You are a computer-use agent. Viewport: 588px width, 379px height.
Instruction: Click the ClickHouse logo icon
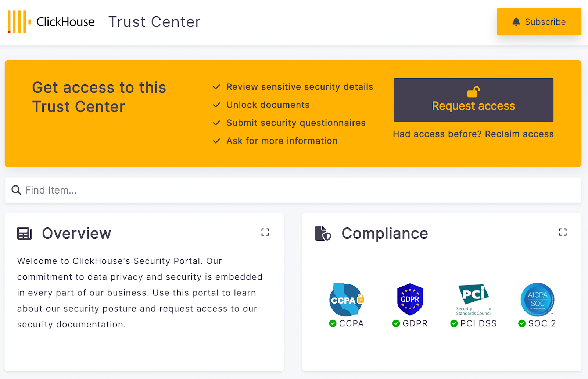[19, 22]
